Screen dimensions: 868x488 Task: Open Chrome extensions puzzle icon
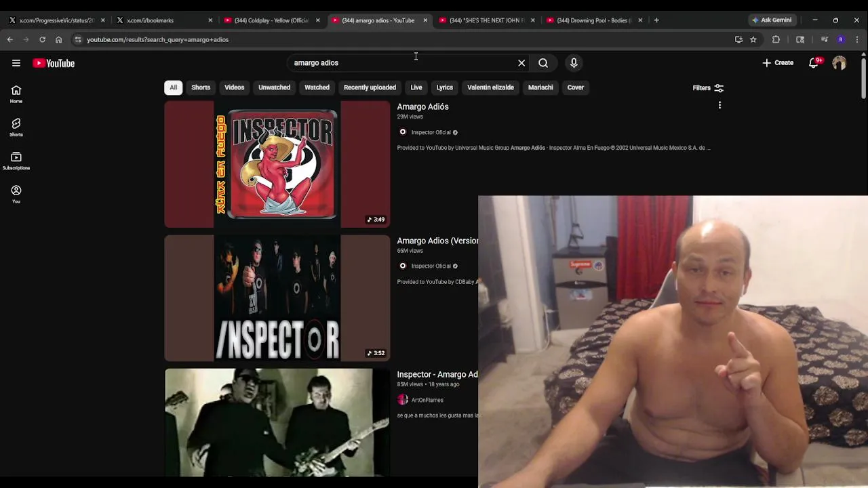pos(776,39)
